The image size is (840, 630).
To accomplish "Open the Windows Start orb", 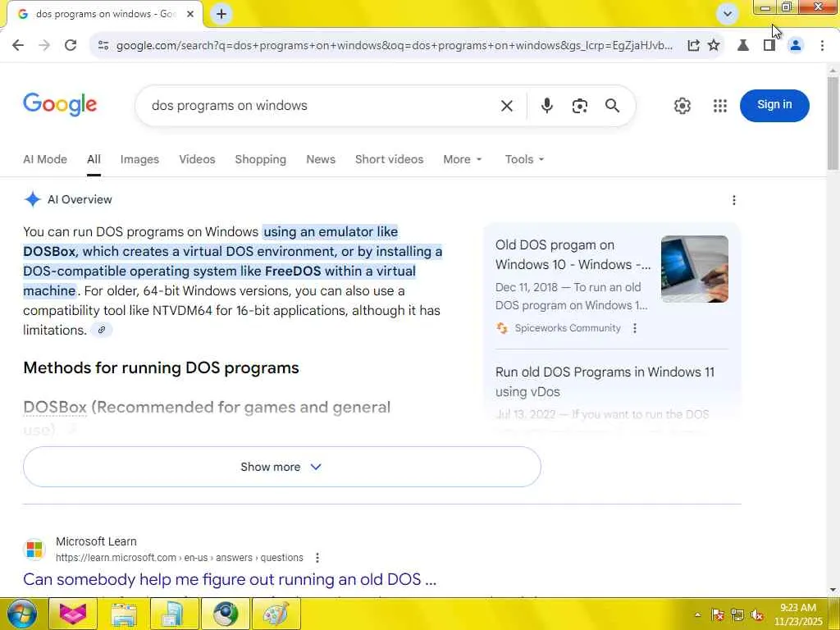I will [22, 614].
